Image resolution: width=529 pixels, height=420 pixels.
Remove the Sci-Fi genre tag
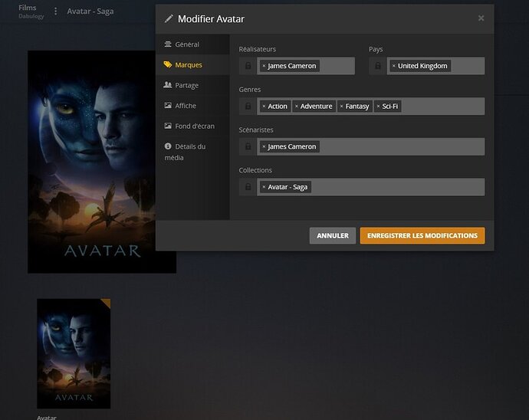pyautogui.click(x=378, y=107)
